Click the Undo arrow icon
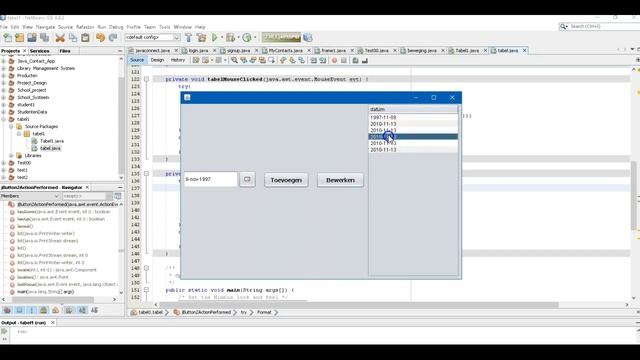 point(100,38)
